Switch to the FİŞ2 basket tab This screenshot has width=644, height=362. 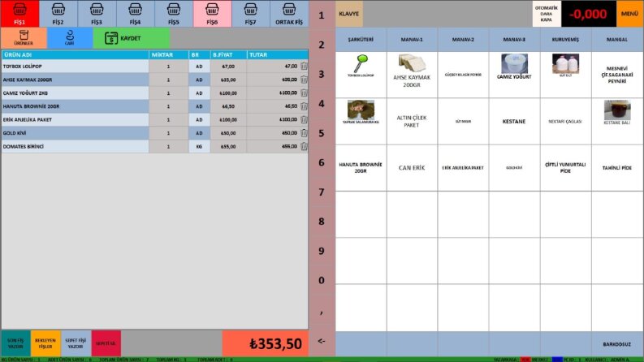tap(58, 14)
